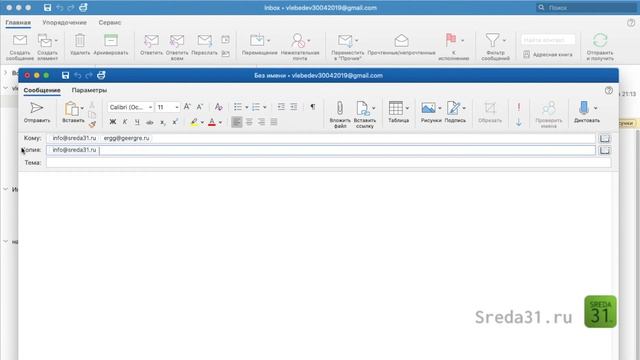The image size is (640, 360).
Task: Open highlight color dropdown arrow
Action: (202, 122)
